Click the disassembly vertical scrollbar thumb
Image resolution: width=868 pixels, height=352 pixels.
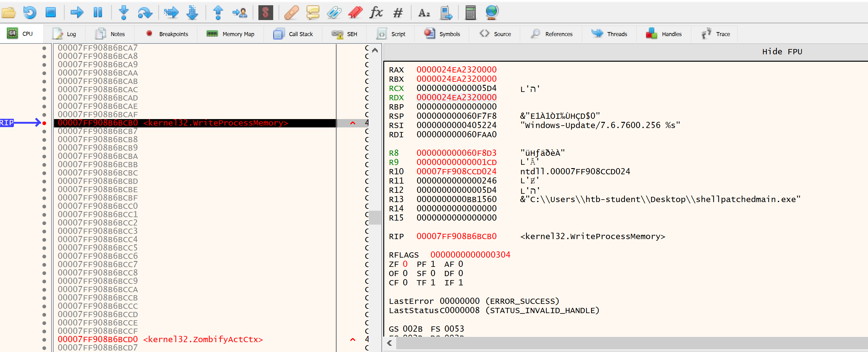coord(375,217)
